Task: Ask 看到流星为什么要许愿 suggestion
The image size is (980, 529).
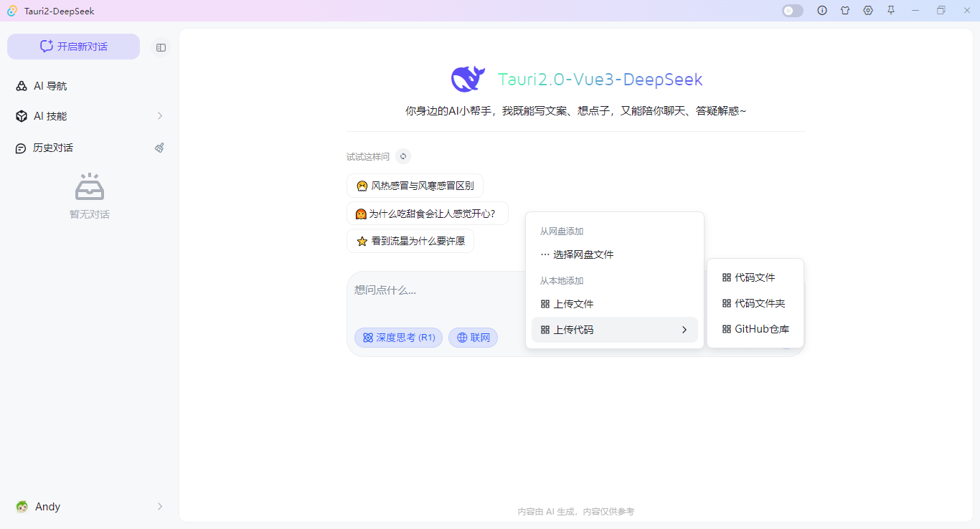Action: pos(410,242)
